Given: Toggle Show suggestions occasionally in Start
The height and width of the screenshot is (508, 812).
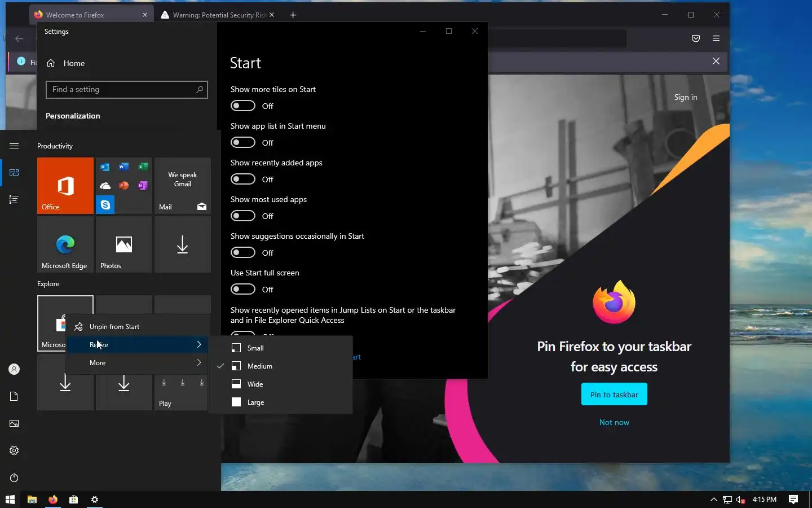Looking at the screenshot, I should coord(243,252).
